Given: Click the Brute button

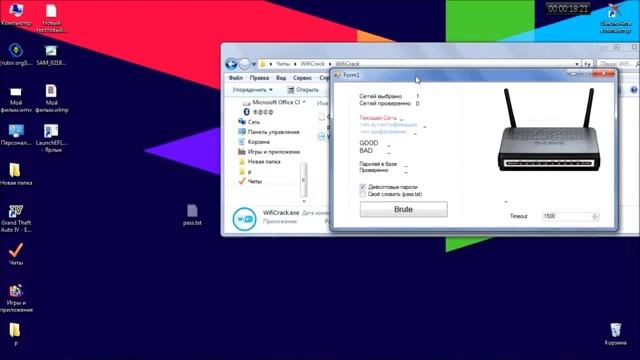Looking at the screenshot, I should tap(403, 209).
